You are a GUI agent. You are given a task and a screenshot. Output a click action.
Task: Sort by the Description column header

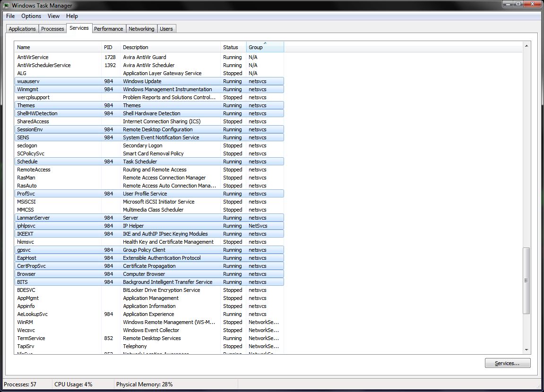pyautogui.click(x=170, y=47)
